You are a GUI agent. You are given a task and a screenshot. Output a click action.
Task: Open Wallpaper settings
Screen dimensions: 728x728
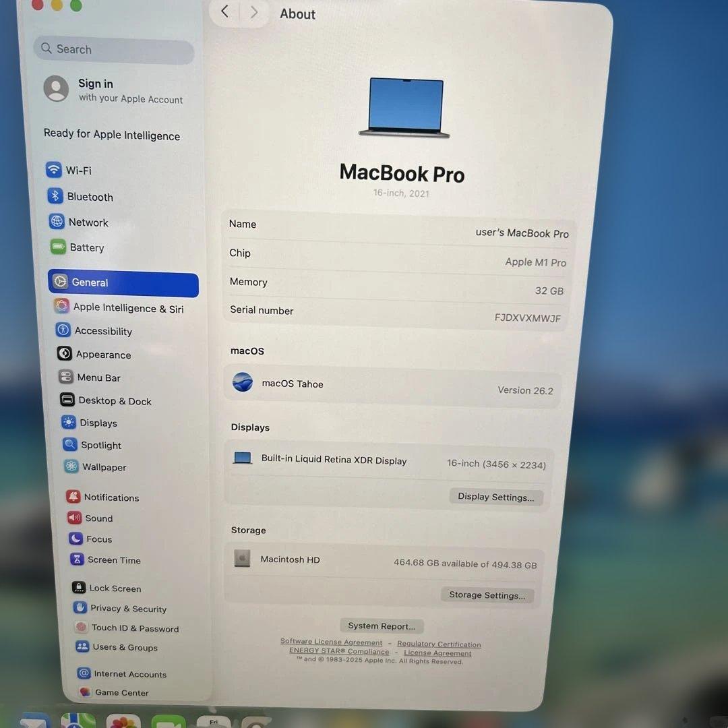click(104, 466)
